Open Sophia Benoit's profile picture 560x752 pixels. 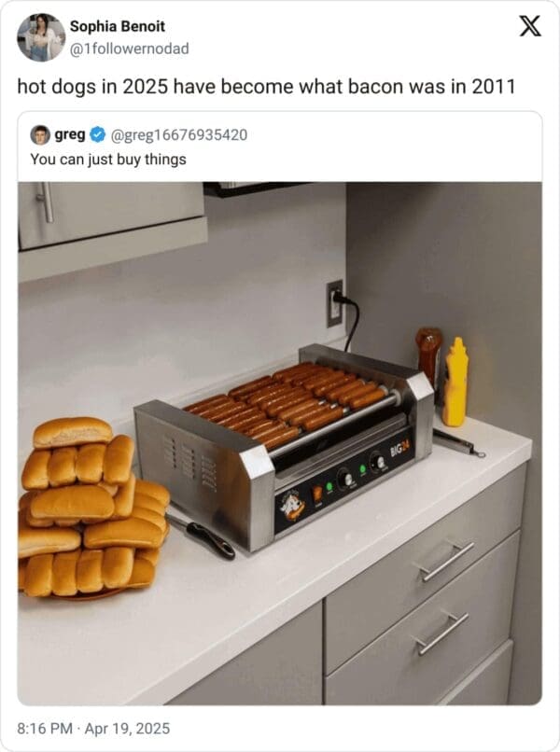pos(41,37)
